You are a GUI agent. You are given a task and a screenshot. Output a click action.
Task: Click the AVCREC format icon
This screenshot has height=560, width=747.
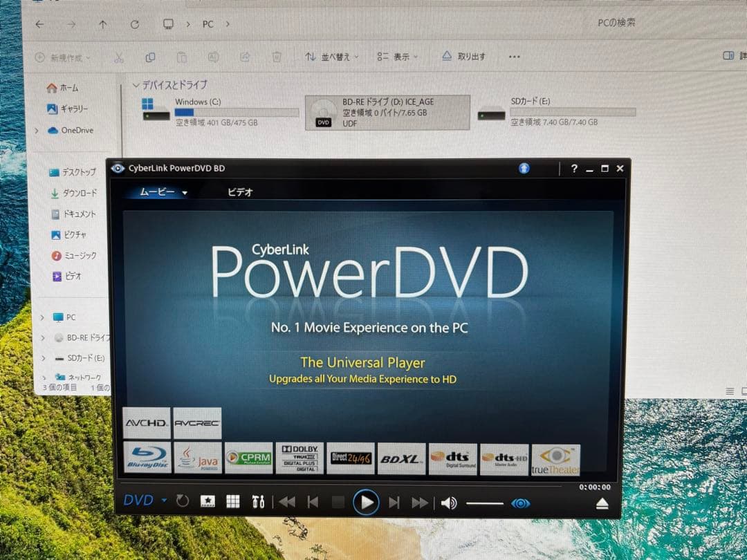point(197,422)
